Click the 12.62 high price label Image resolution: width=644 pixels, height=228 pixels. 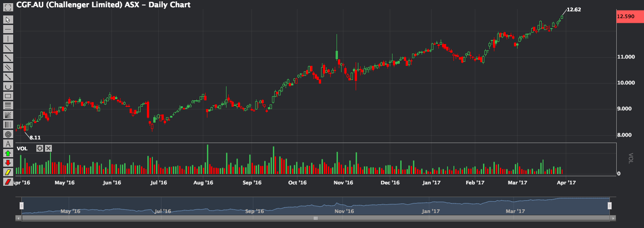[574, 10]
